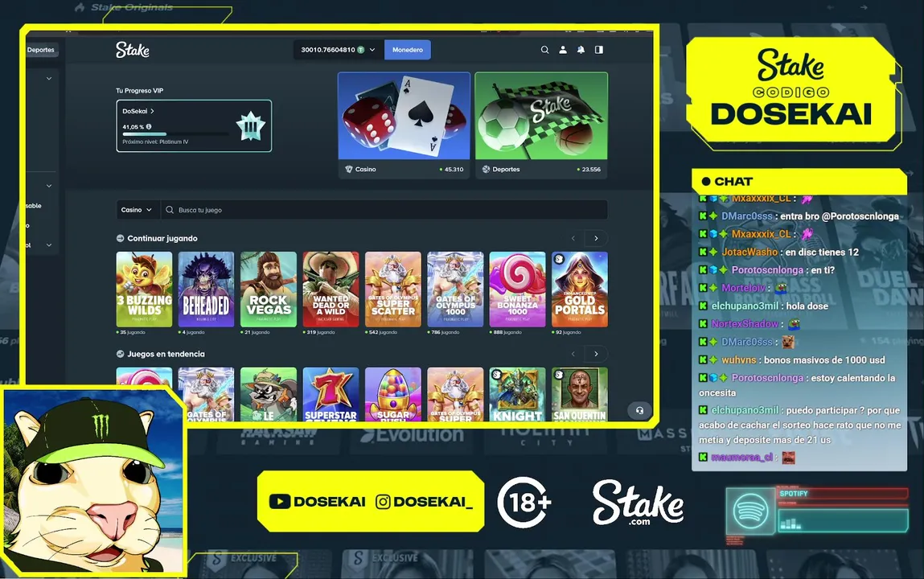This screenshot has width=924, height=579.
Task: Go to next Juegos en tendencia games
Action: tap(597, 354)
